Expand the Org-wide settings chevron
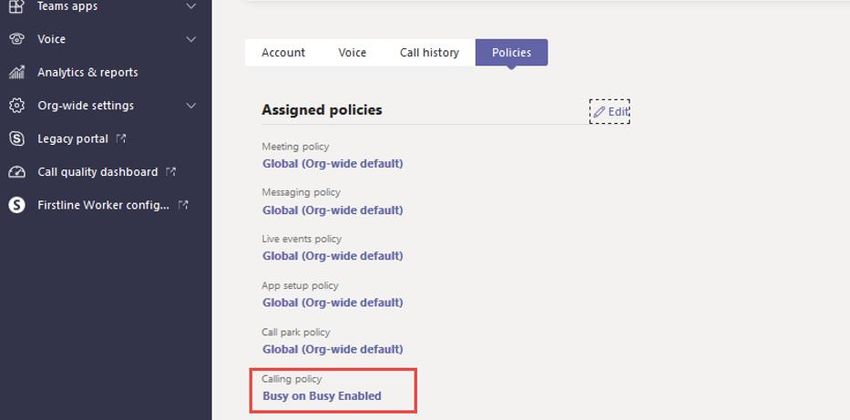This screenshot has width=850, height=420. [x=191, y=106]
